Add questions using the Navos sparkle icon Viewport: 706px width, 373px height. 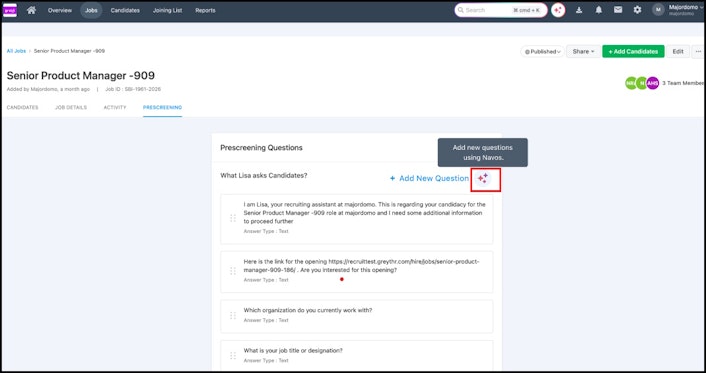(x=483, y=179)
